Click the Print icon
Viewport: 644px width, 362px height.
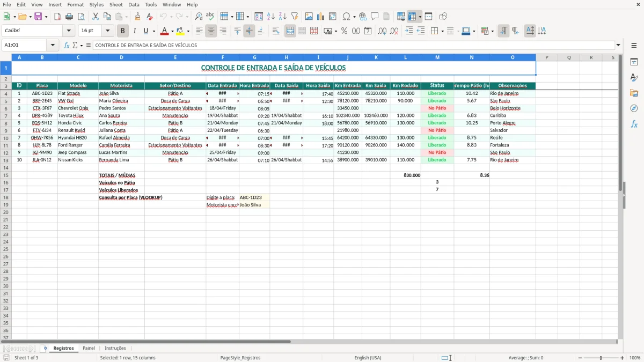(69, 17)
